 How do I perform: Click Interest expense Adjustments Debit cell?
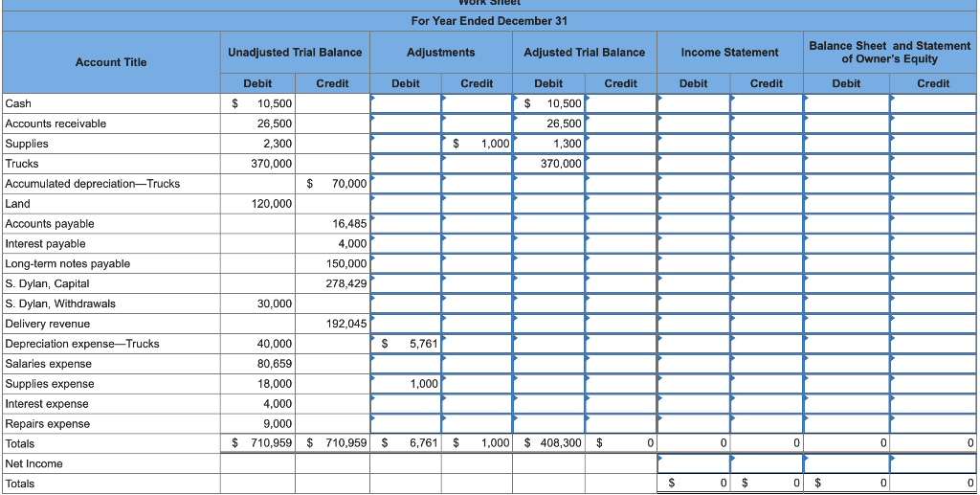point(405,404)
